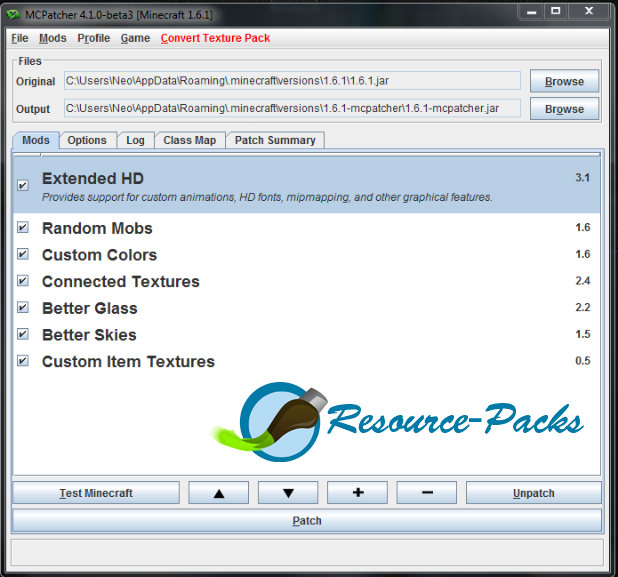Screen dimensions: 618x577
Task: Toggle the Custom Item Textures checkbox
Action: [x=23, y=361]
